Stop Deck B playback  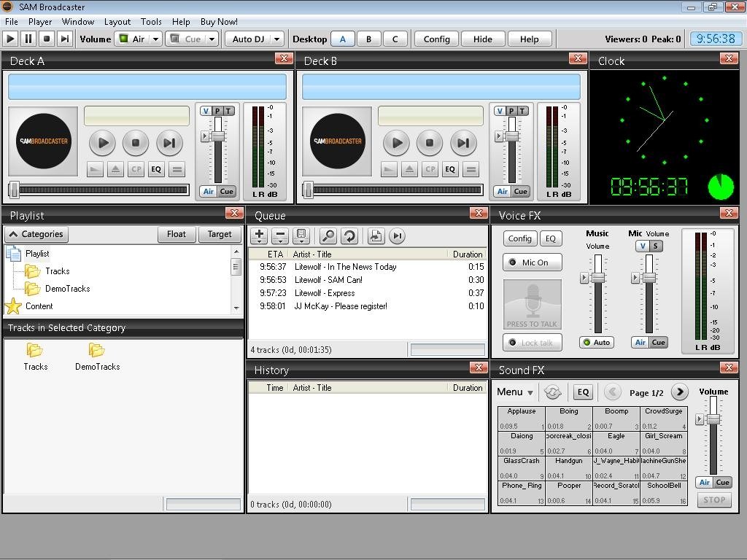pyautogui.click(x=430, y=142)
